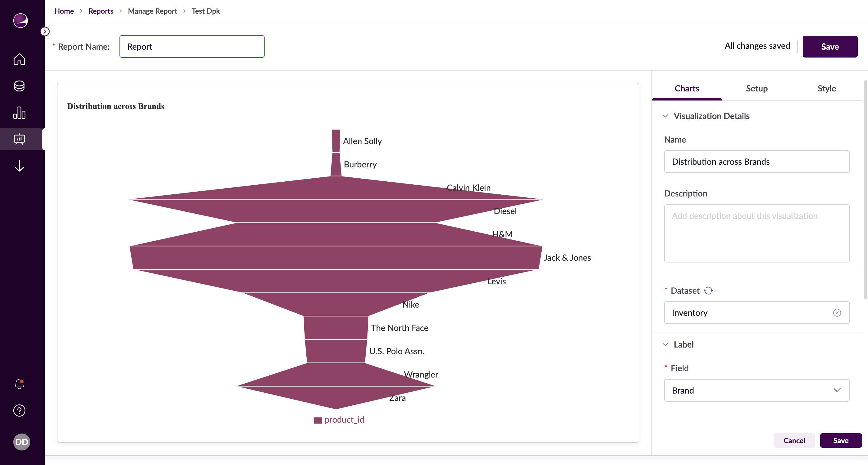Click the download arrow icon in sidebar
This screenshot has width=868, height=465.
19,166
